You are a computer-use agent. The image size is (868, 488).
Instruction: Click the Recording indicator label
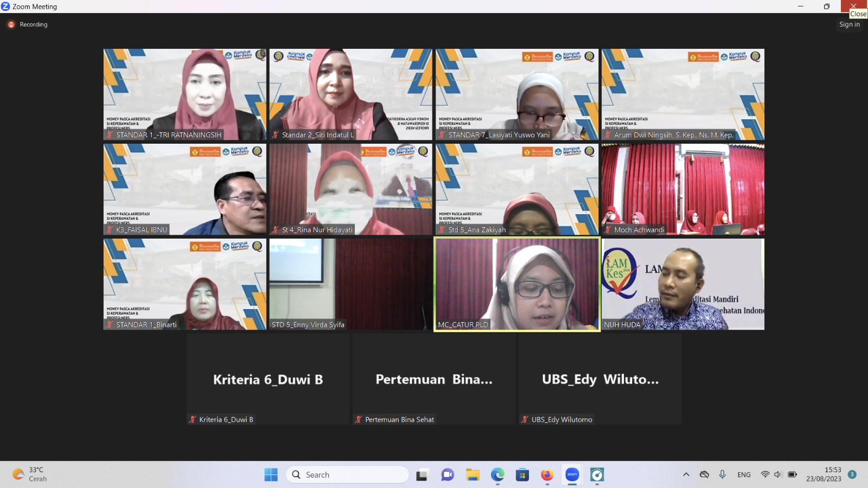[33, 24]
